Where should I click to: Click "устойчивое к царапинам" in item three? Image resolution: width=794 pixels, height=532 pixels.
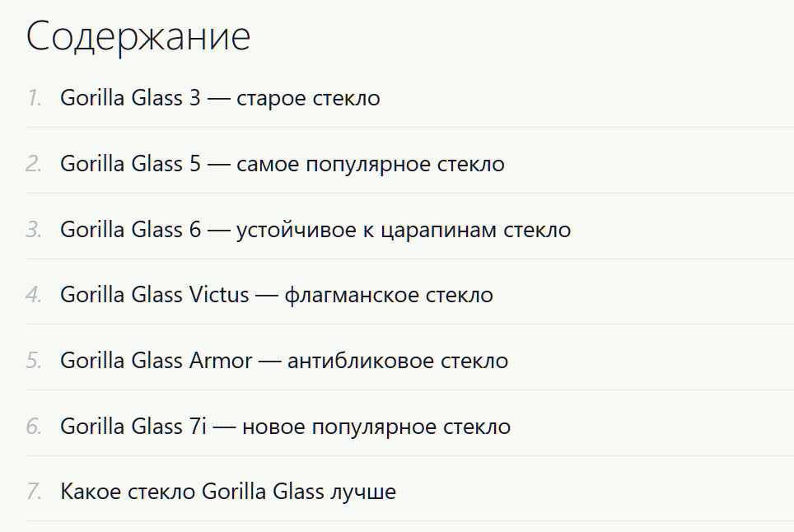(367, 231)
